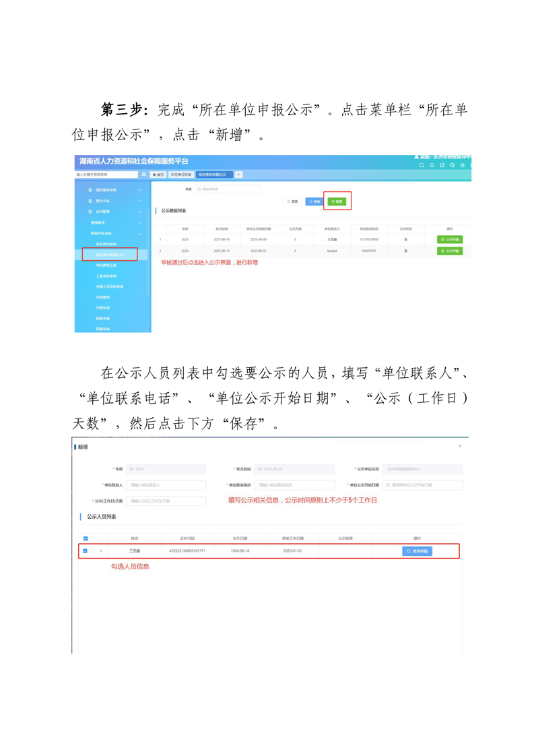Switch to the 所在单位初审 tab

click(x=180, y=175)
